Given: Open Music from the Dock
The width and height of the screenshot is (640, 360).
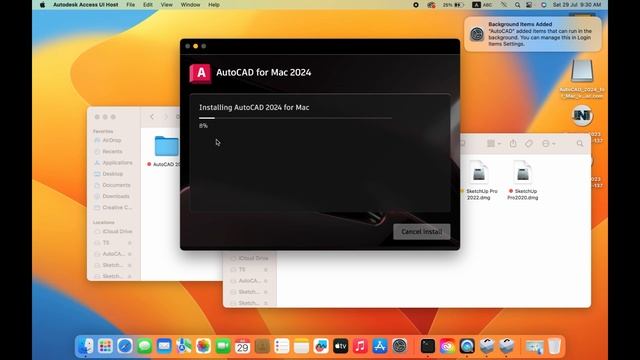Looking at the screenshot, I should [x=360, y=346].
